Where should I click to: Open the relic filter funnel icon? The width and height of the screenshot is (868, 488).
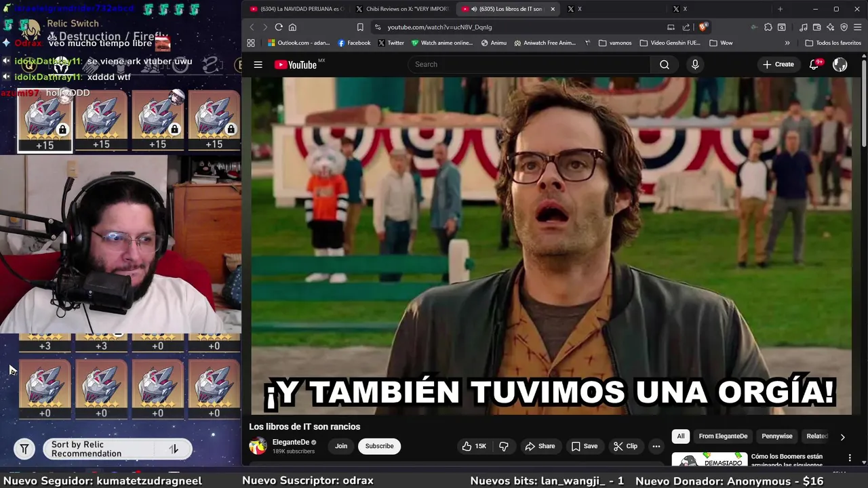[x=24, y=449]
